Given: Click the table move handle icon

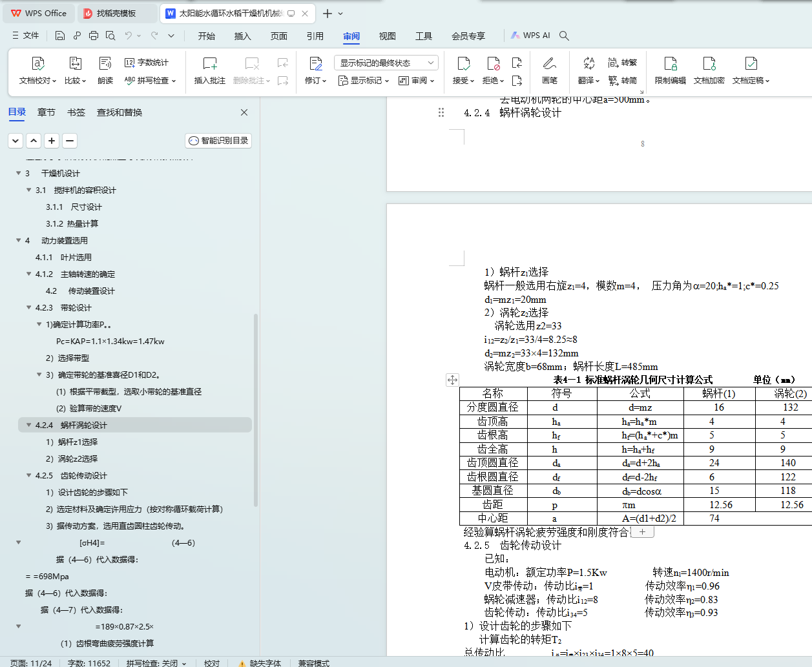Looking at the screenshot, I should pyautogui.click(x=452, y=380).
